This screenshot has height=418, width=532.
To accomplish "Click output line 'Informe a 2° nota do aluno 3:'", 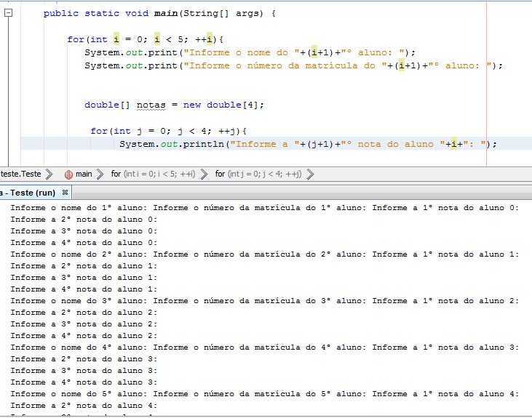I will pyautogui.click(x=84, y=359).
